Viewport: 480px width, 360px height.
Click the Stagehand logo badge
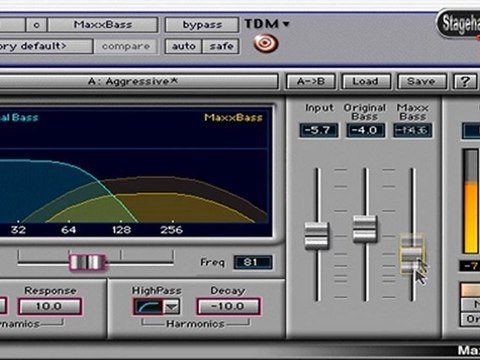click(x=459, y=24)
